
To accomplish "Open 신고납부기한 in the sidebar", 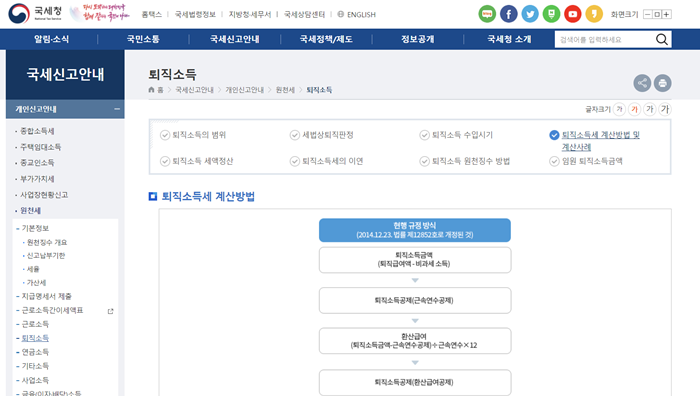I will point(46,255).
